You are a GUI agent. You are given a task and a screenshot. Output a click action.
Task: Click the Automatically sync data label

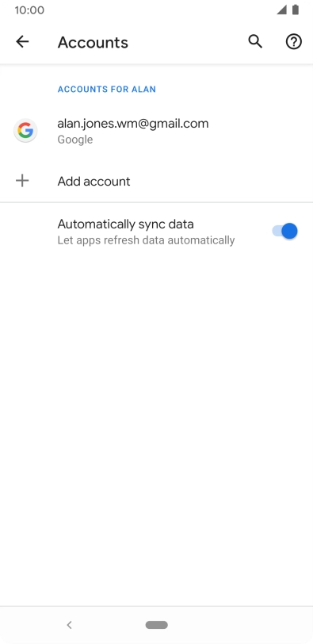click(125, 224)
